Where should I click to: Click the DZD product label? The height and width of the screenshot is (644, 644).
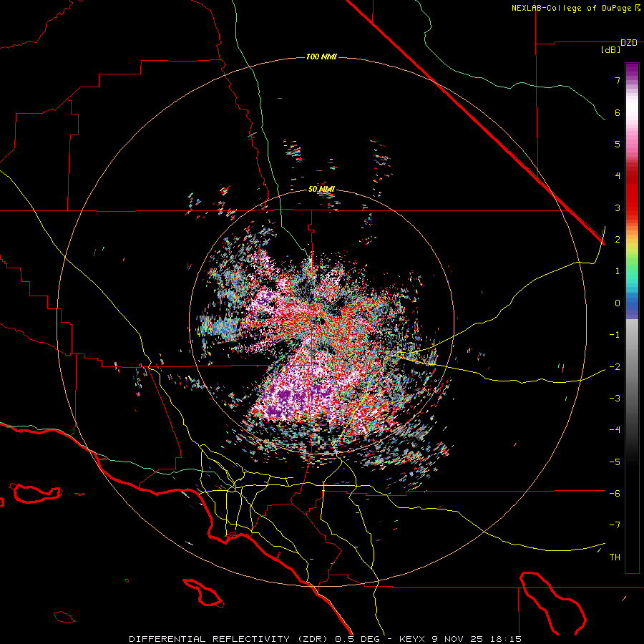(x=628, y=43)
